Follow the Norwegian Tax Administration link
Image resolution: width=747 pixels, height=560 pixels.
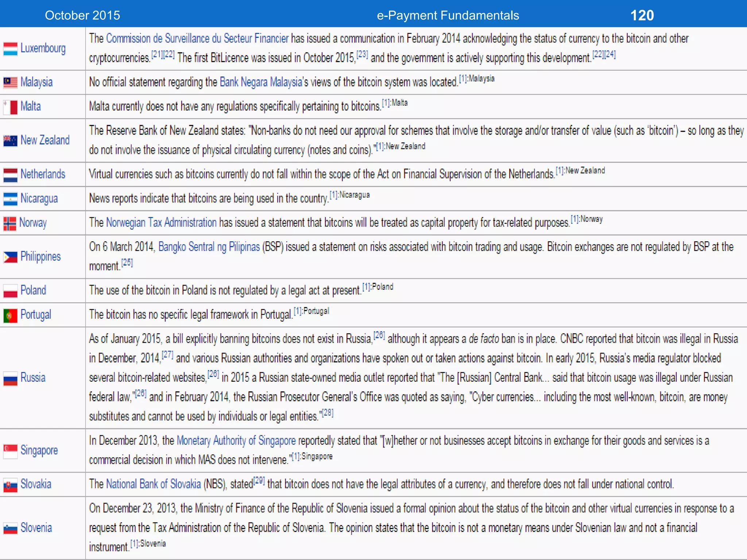(161, 223)
